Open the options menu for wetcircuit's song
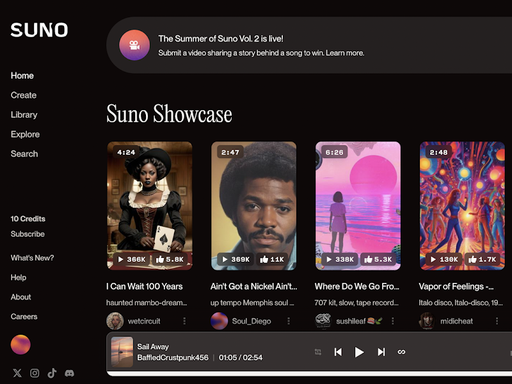 [184, 321]
